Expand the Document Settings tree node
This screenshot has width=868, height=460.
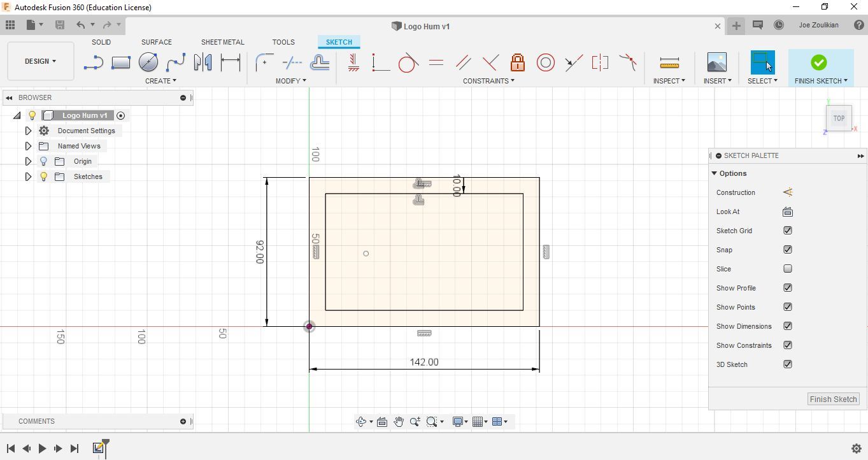tap(28, 131)
